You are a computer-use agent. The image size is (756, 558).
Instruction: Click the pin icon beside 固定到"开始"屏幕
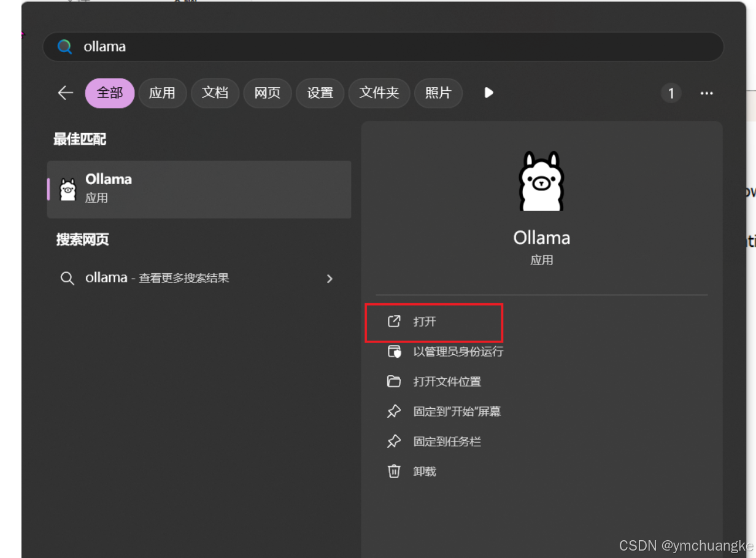coord(394,411)
